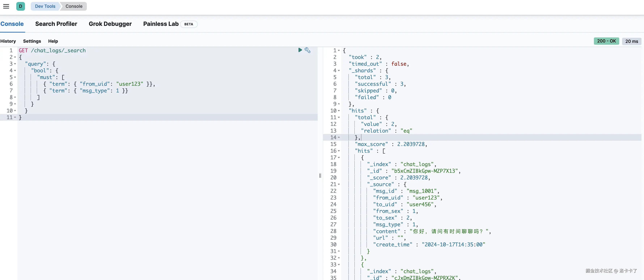Click the "successful" : 3 line
644x280 pixels.
380,84
